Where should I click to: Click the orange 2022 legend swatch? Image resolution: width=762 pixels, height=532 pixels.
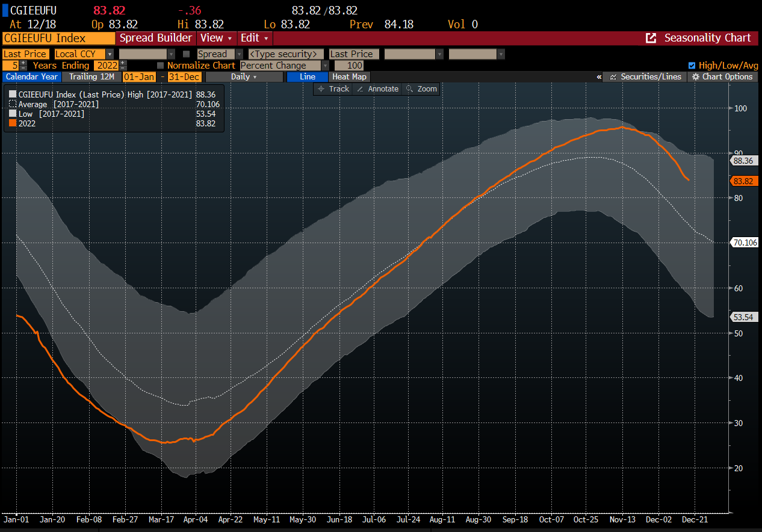(x=13, y=123)
